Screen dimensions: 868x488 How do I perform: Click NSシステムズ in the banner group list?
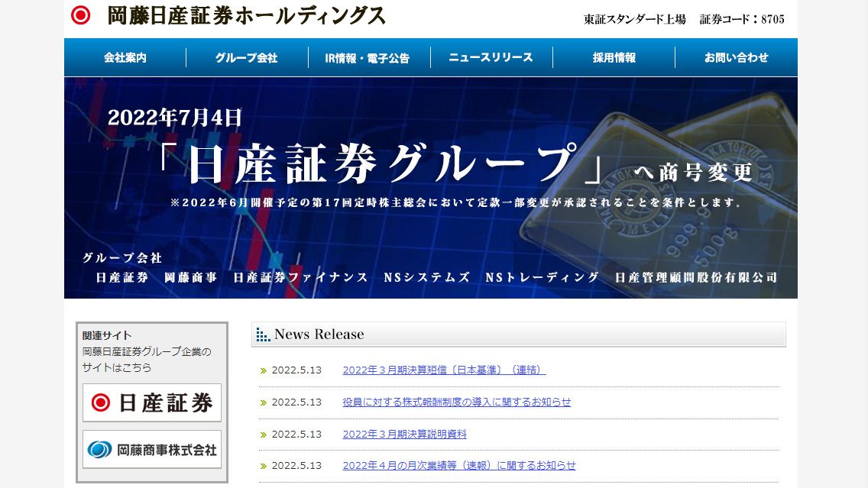(427, 277)
